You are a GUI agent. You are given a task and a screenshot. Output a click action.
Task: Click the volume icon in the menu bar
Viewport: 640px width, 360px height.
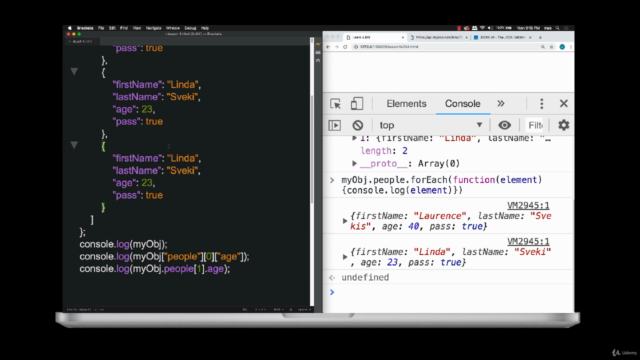coord(490,28)
